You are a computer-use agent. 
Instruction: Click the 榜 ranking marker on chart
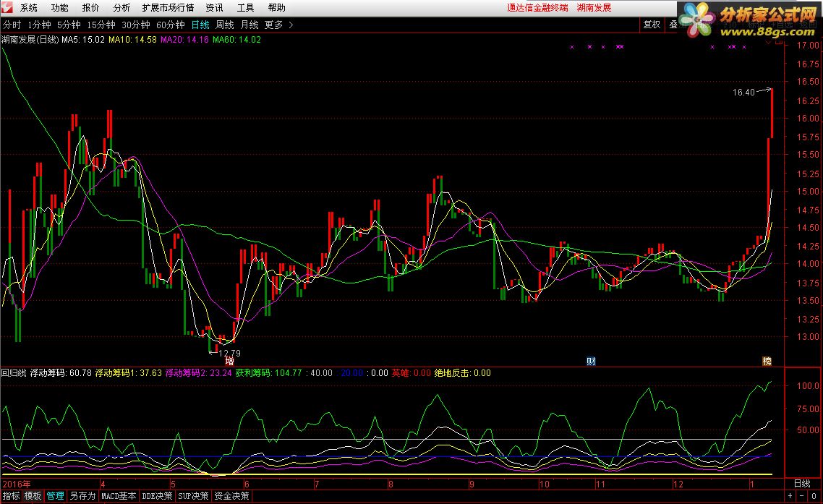[767, 362]
